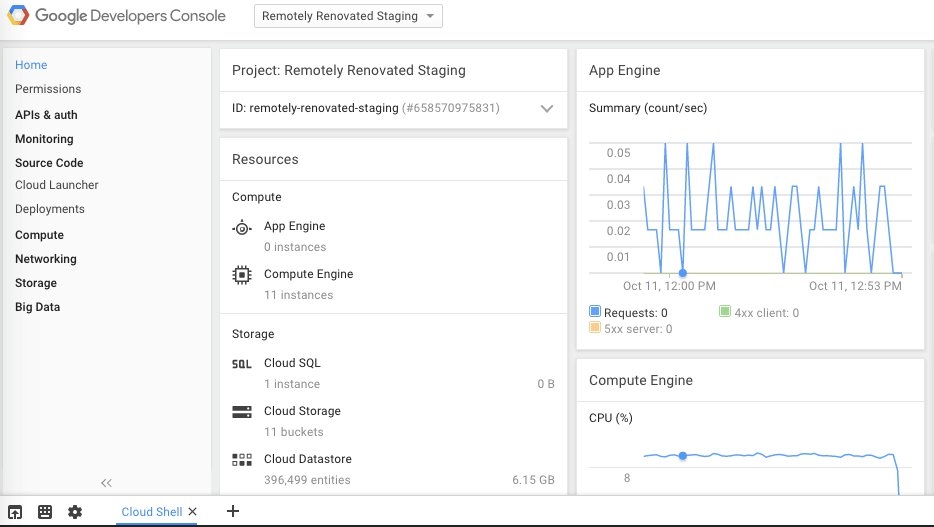The image size is (934, 527).
Task: Click the blue Requests legend swatch
Action: (594, 311)
